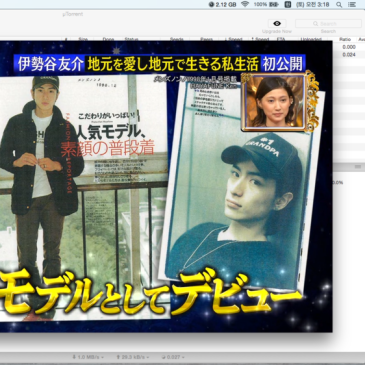Viewport: 365px width, 365px height.
Task: Click the Upgrade Now eye icon
Action: tap(277, 23)
